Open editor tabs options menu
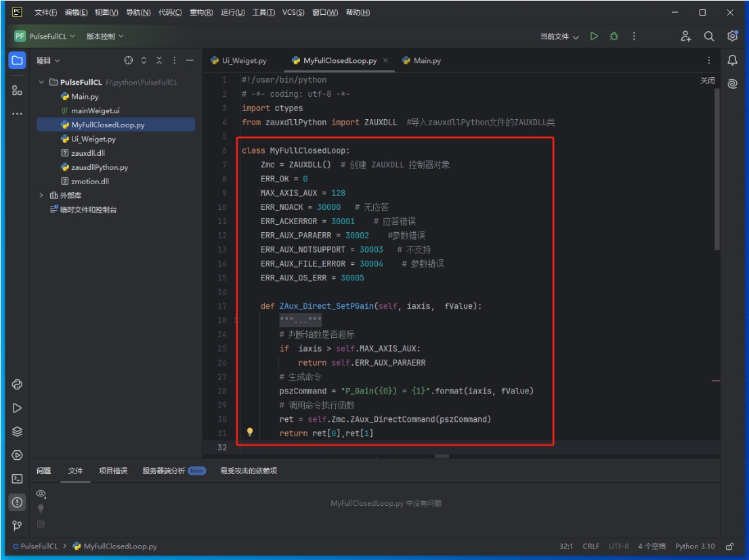The height and width of the screenshot is (560, 749). point(709,60)
